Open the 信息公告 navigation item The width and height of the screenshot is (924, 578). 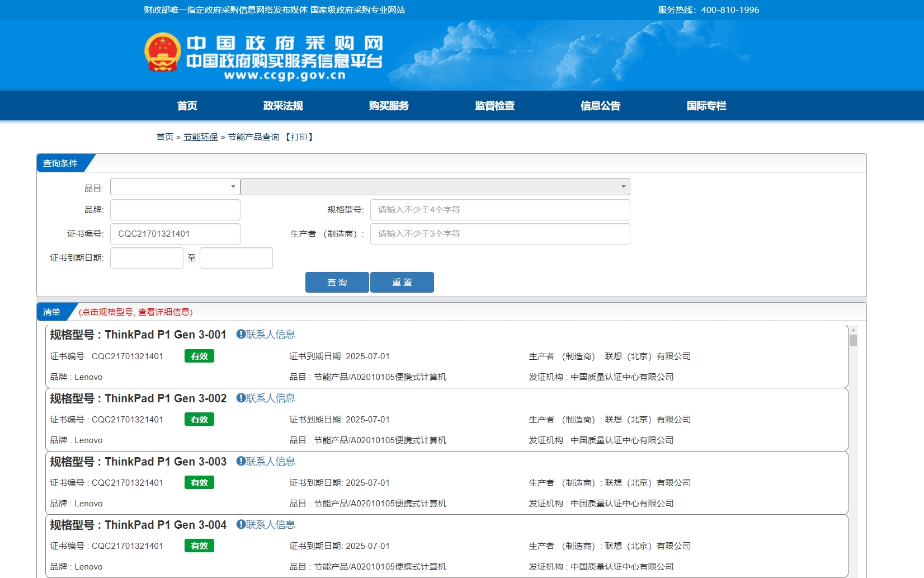click(x=600, y=106)
